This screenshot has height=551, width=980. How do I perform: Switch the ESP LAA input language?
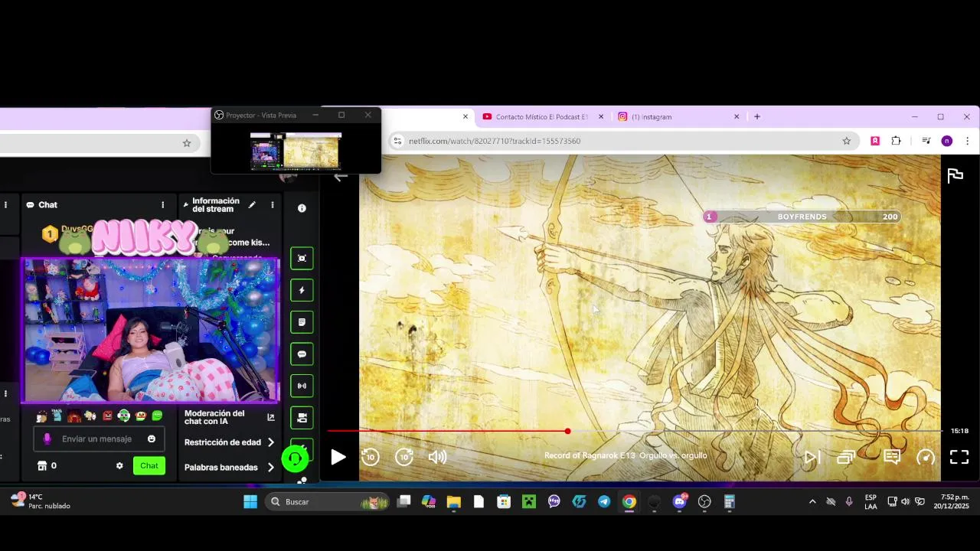tap(871, 501)
